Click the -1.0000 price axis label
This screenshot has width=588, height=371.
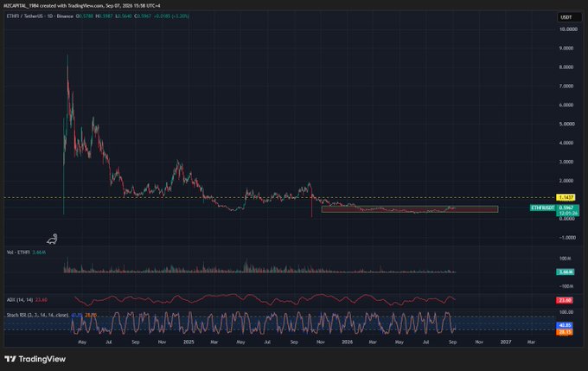point(567,238)
